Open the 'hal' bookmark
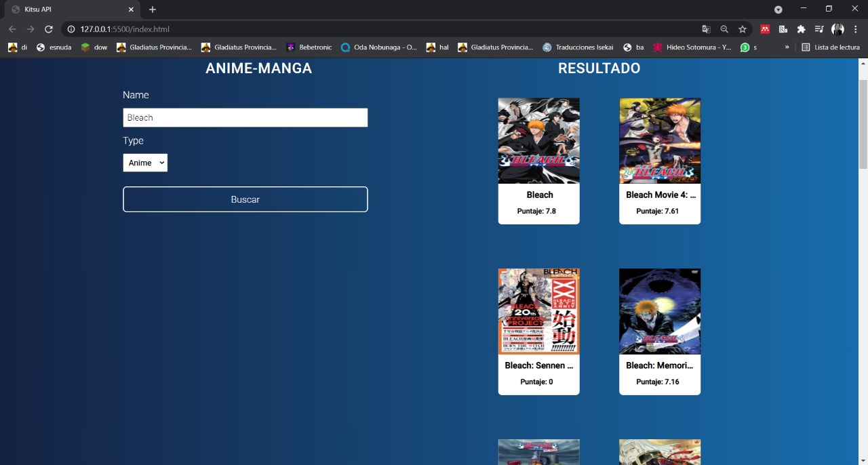868x465 pixels. click(437, 47)
